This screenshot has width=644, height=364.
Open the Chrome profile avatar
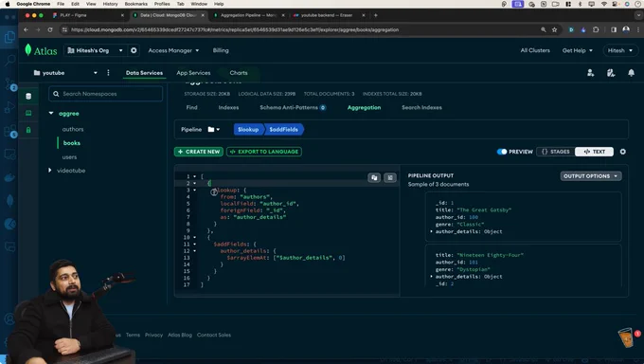626,29
